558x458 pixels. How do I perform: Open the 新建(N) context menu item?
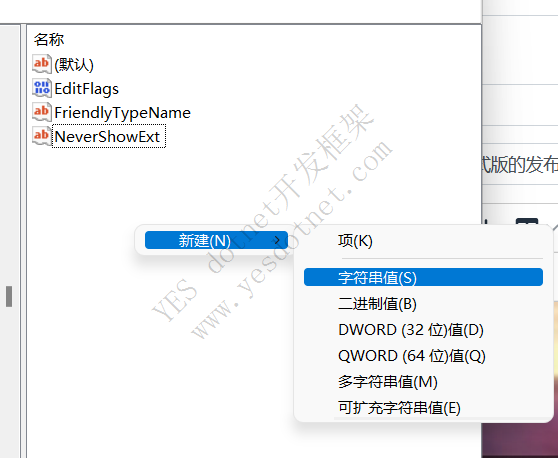(x=216, y=240)
